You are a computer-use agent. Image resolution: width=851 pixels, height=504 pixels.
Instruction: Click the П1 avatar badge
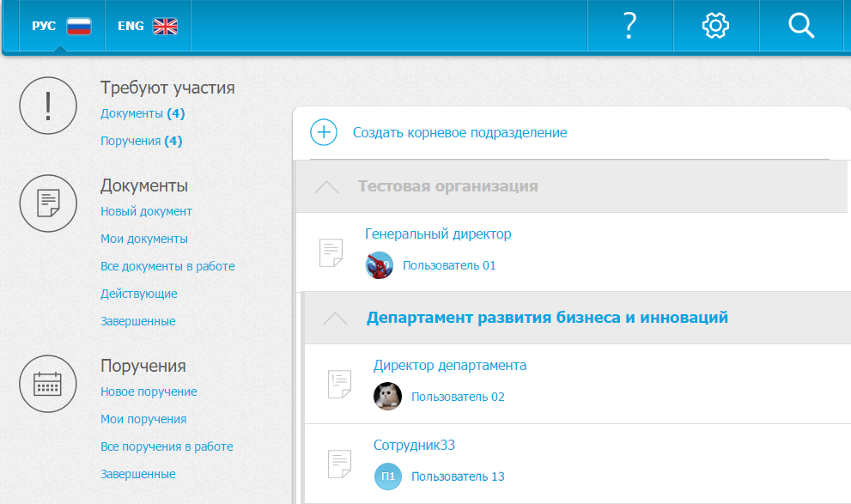point(388,477)
